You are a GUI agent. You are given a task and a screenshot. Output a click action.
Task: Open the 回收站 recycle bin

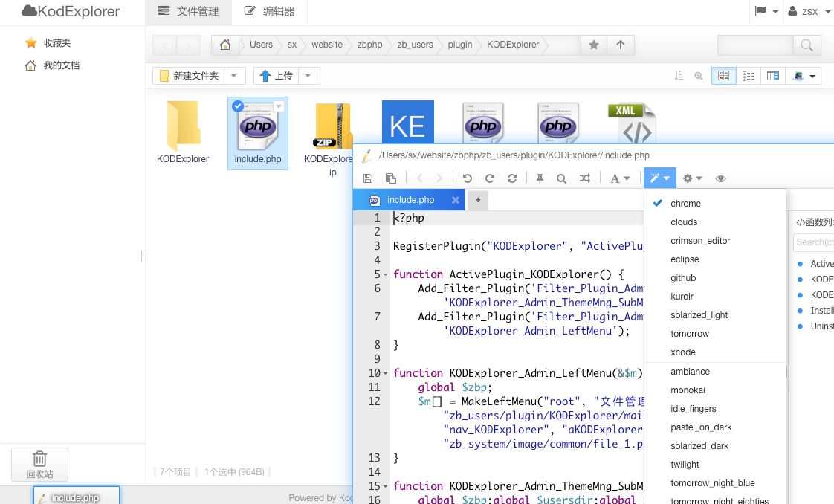coord(40,465)
